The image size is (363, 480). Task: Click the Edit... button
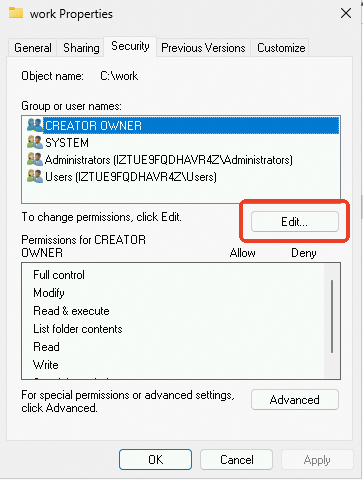point(295,221)
